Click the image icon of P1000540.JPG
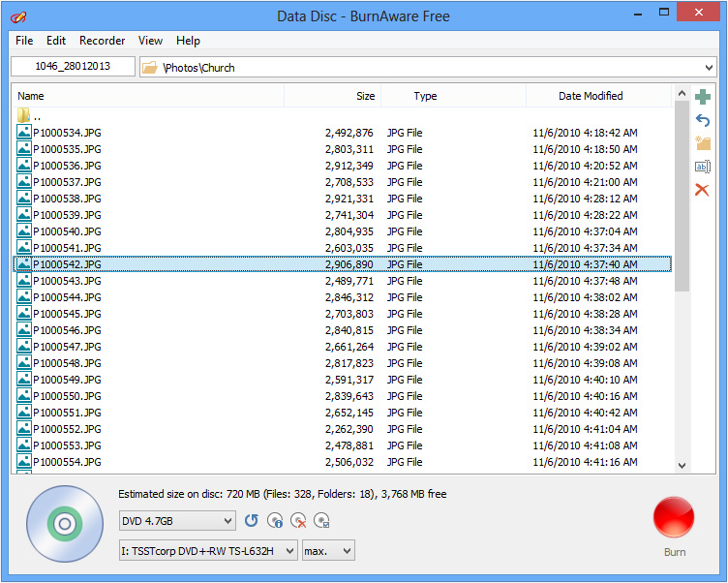This screenshot has width=728, height=583. pos(23,230)
